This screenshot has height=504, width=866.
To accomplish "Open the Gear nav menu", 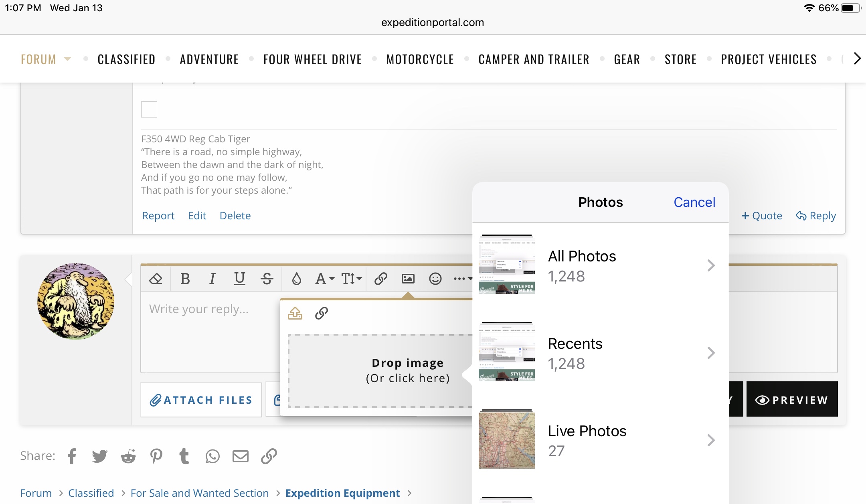I will pyautogui.click(x=627, y=59).
